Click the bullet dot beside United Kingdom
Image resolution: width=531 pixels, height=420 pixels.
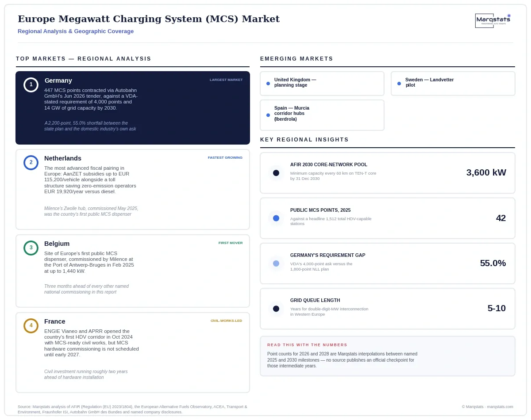coord(268,83)
